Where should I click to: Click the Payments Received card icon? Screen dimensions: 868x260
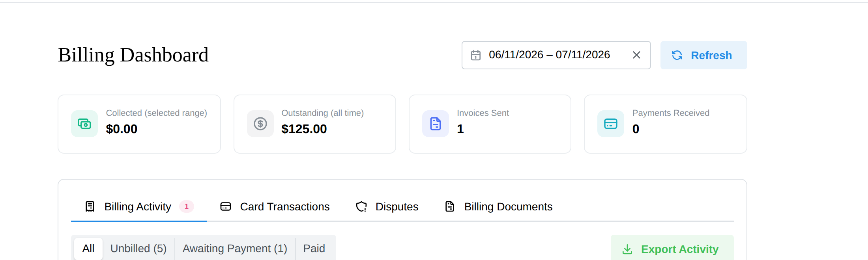point(611,124)
